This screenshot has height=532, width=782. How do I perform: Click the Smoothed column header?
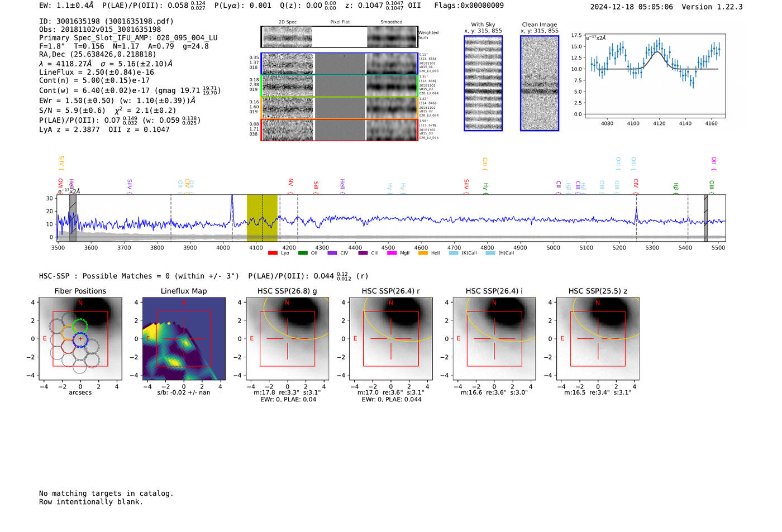[391, 22]
